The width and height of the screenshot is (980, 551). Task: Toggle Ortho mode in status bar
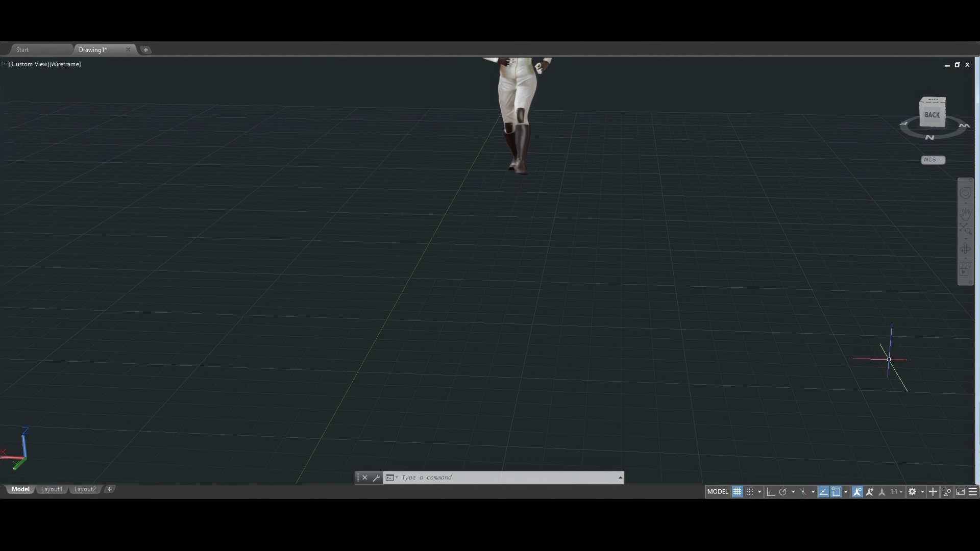click(771, 492)
